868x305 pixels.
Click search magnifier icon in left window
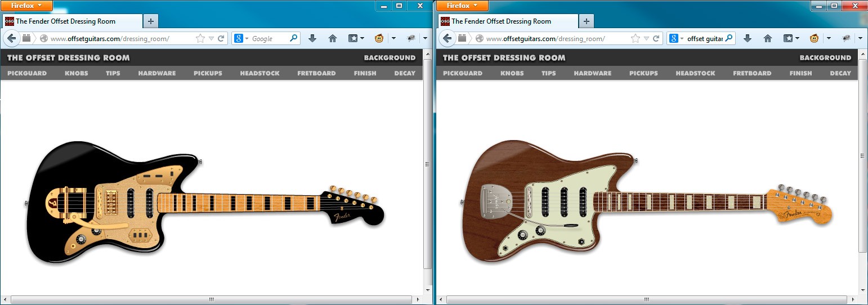[x=294, y=39]
